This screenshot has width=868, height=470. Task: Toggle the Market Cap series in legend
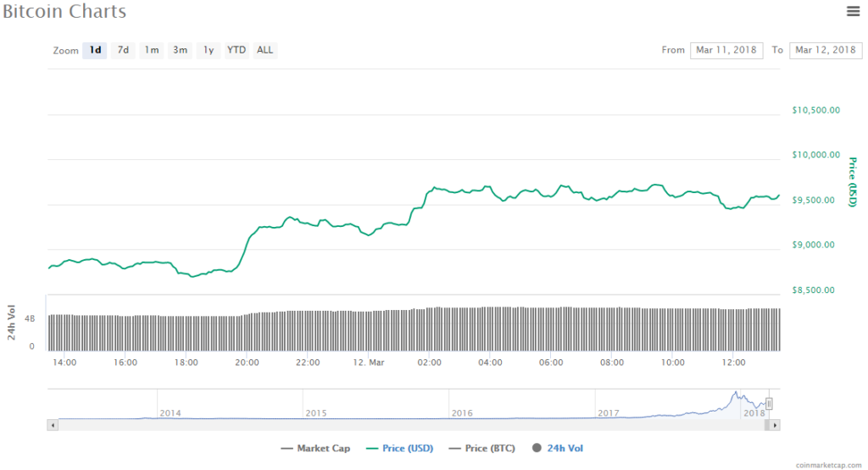click(x=314, y=448)
